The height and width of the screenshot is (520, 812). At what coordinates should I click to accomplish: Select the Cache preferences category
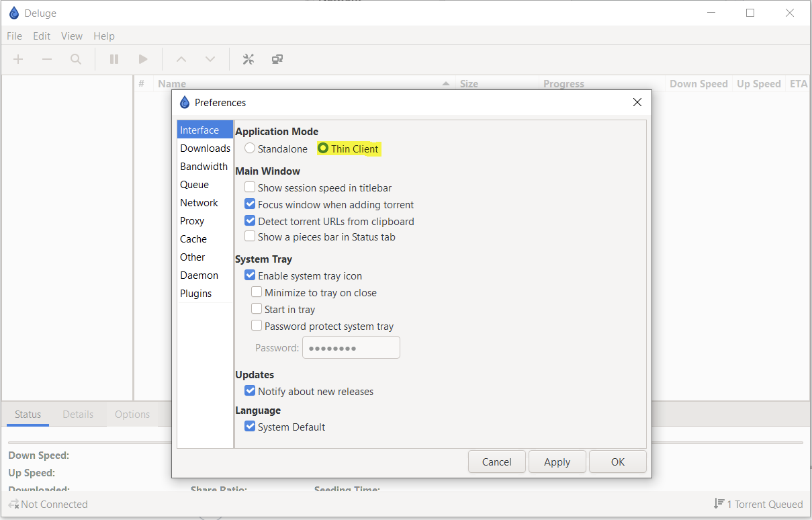205,239
